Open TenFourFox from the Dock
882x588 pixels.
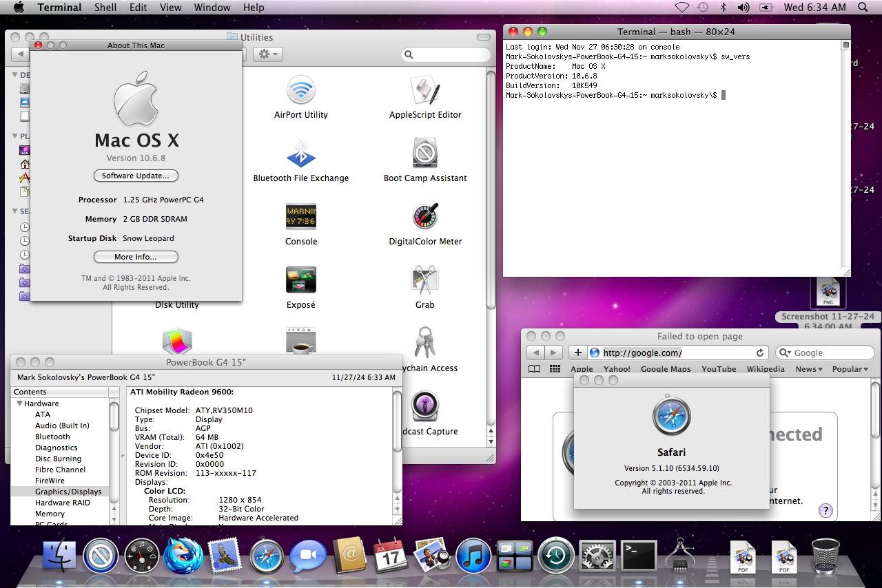pos(183,556)
